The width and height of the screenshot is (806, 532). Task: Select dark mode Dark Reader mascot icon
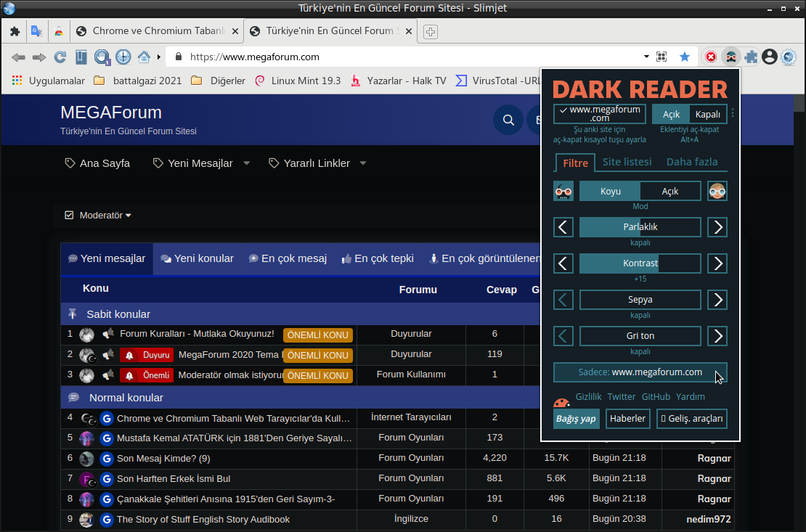[563, 191]
